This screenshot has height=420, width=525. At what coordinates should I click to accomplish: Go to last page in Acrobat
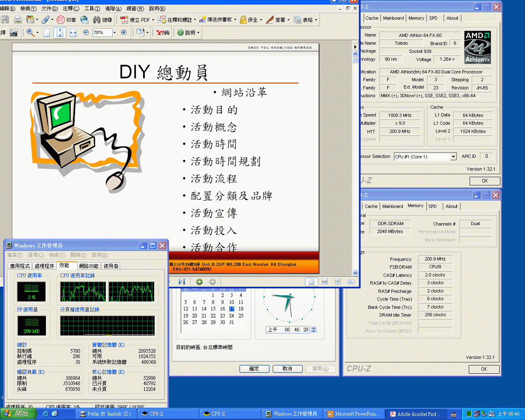pyautogui.click(x=182, y=281)
